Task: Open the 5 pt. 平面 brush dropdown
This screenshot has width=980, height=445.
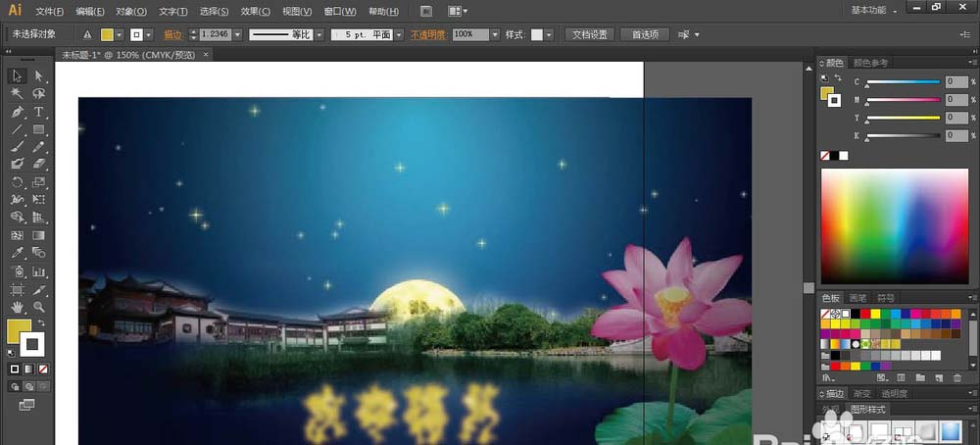Action: pos(399,35)
